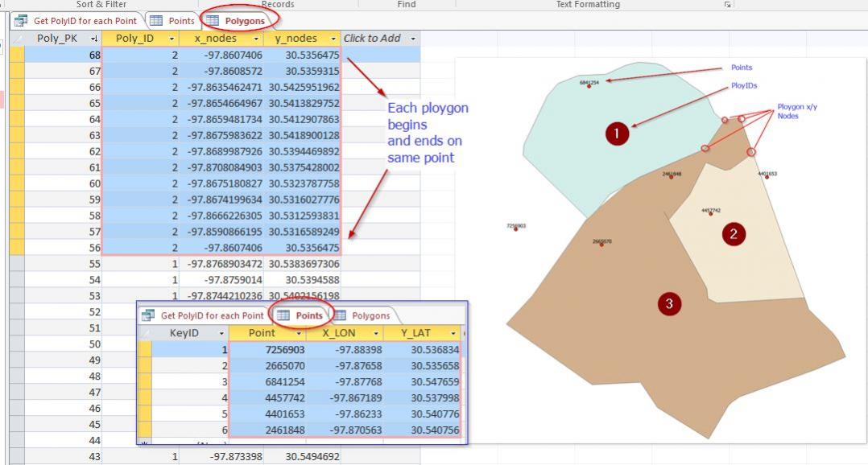Click the table icon on the circled top Polygons tab
This screenshot has width=868, height=465.
[213, 21]
